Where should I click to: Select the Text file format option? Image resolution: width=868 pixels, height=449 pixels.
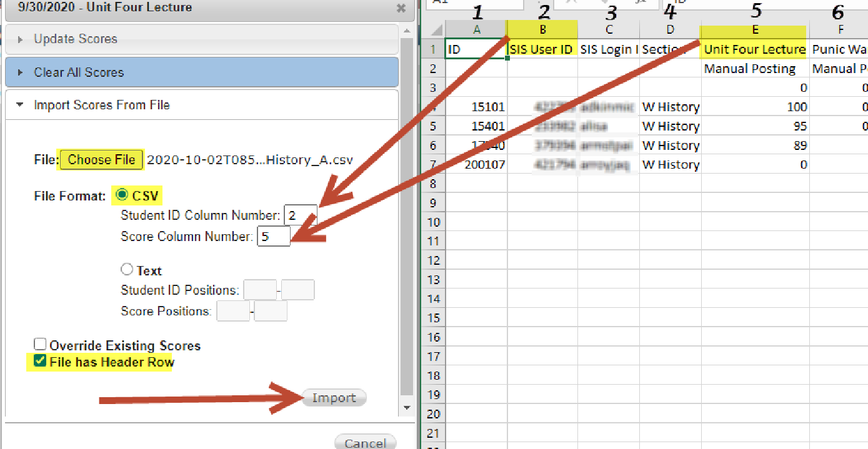(x=127, y=270)
